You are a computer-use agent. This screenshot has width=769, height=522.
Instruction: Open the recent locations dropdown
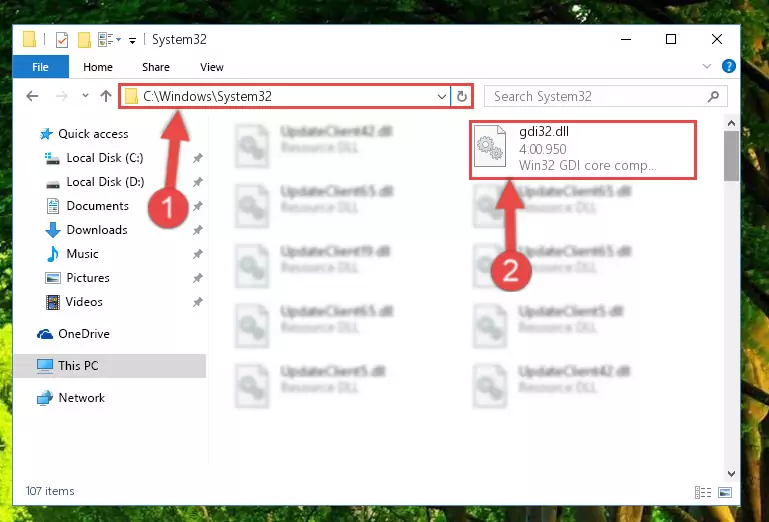(85, 96)
